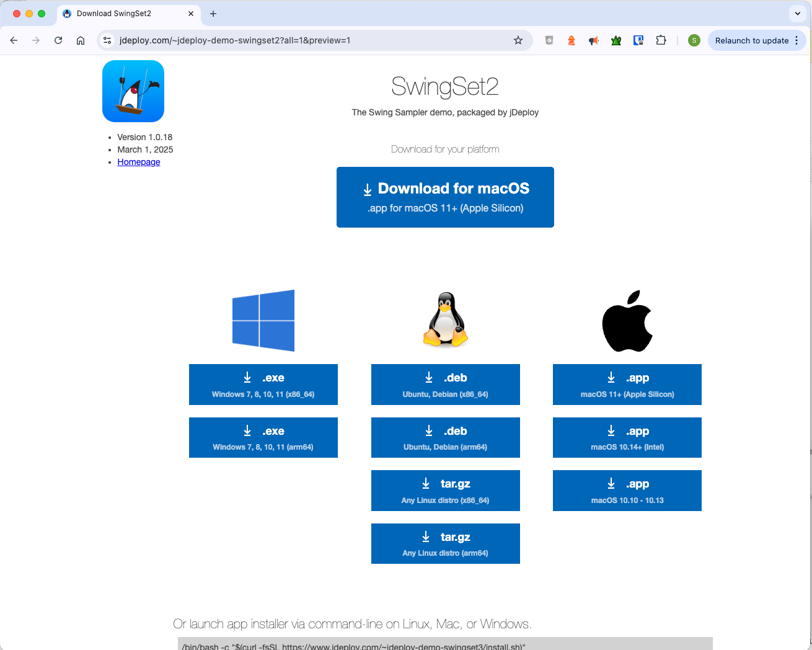Open site settings from the address bar icon

click(107, 40)
